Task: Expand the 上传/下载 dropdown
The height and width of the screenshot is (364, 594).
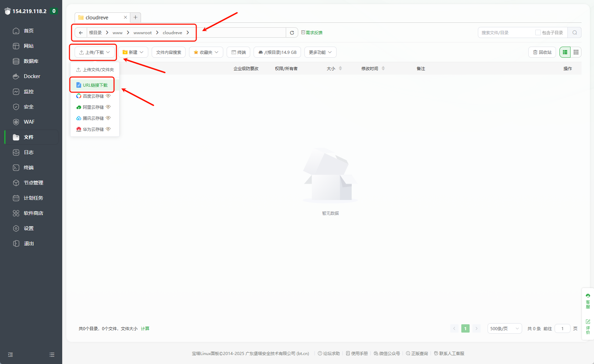Action: (x=94, y=52)
